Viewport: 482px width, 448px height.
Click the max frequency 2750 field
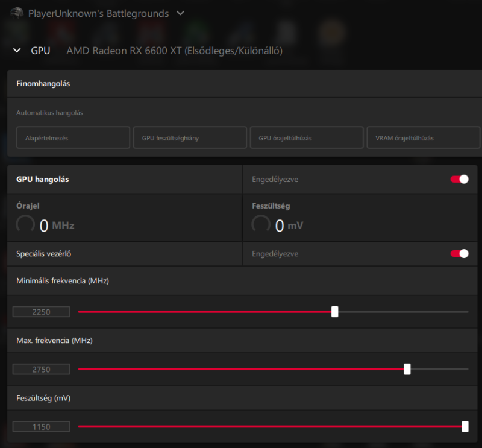click(x=41, y=369)
